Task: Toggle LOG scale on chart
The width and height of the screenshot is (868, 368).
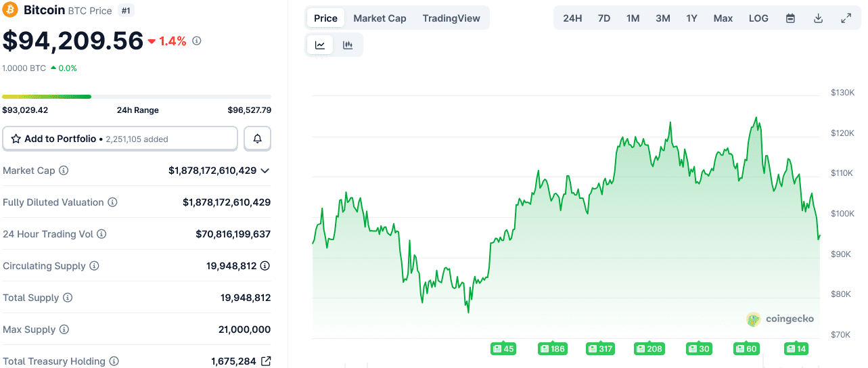Action: (x=758, y=18)
